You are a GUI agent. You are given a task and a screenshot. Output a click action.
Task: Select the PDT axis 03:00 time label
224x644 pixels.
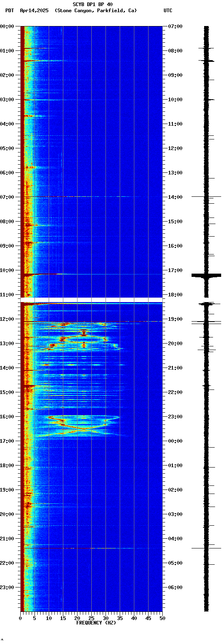tap(7, 100)
